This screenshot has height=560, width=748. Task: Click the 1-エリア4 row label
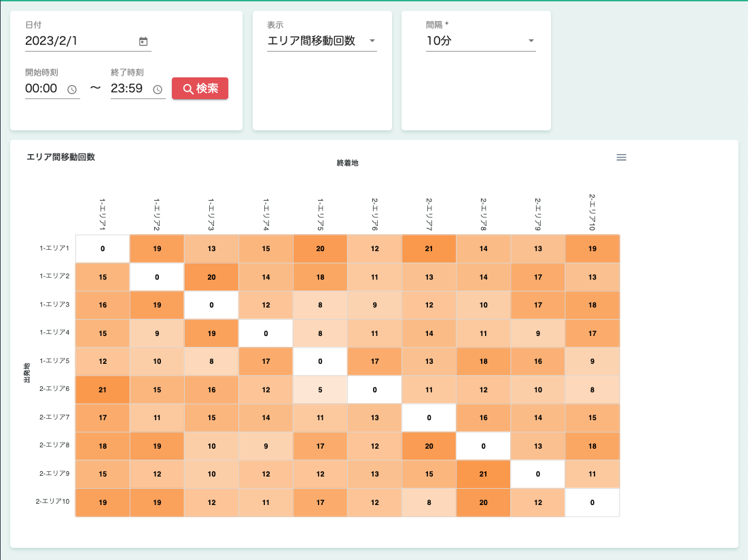click(x=54, y=333)
